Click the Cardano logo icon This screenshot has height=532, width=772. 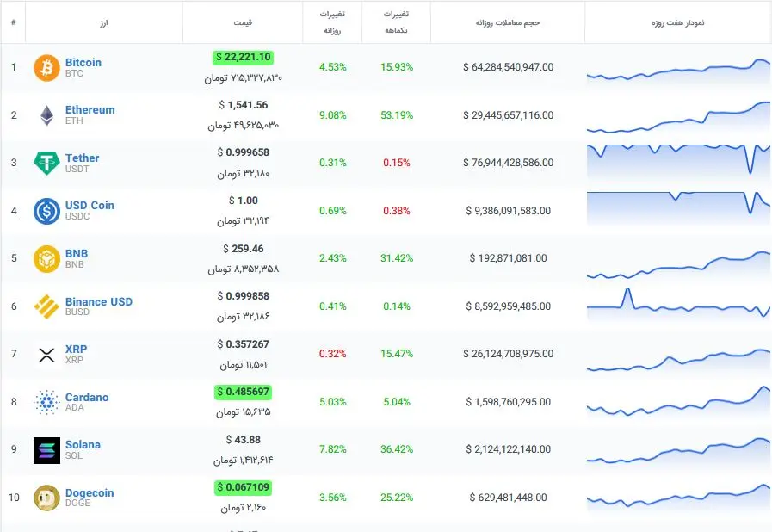click(x=46, y=402)
